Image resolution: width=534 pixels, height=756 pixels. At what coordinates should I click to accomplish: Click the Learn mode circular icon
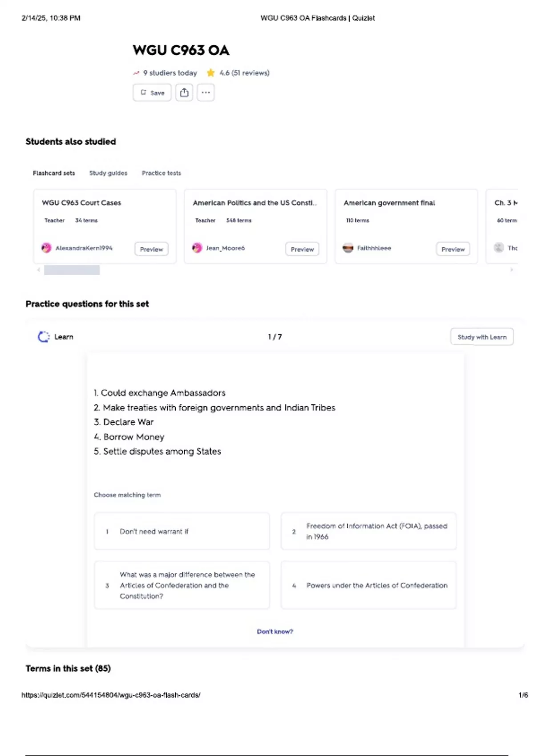(x=44, y=337)
